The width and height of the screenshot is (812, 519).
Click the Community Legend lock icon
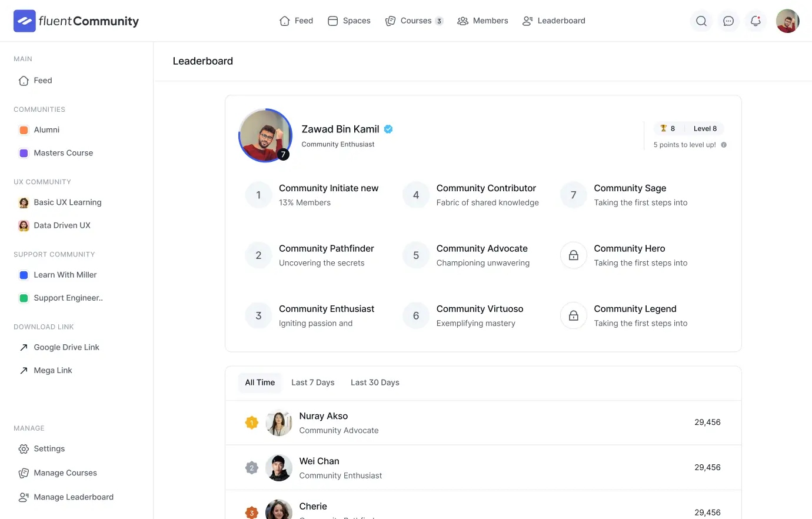pos(573,316)
